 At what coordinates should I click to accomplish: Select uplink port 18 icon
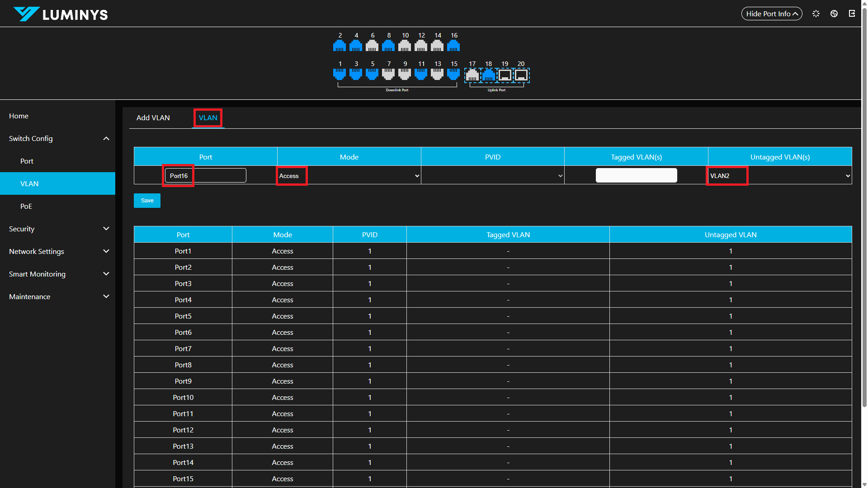pyautogui.click(x=488, y=75)
